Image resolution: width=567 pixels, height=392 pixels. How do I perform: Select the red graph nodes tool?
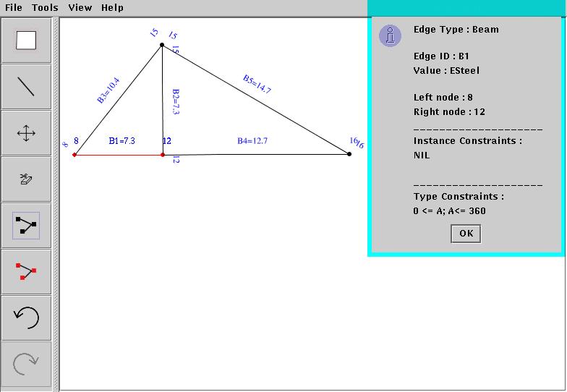tap(27, 272)
